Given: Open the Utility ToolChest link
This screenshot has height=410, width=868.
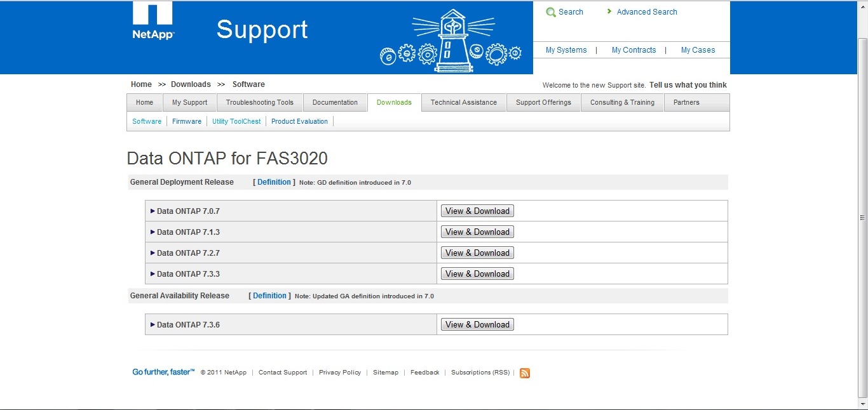Looking at the screenshot, I should [x=236, y=121].
